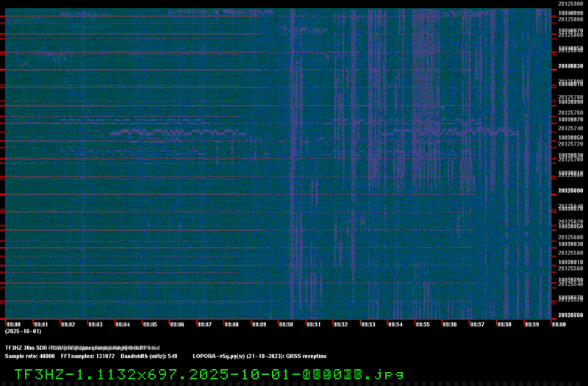Image resolution: width=588 pixels, height=386 pixels.
Task: Click the 28125580 frequency scale label
Action: [x=570, y=253]
